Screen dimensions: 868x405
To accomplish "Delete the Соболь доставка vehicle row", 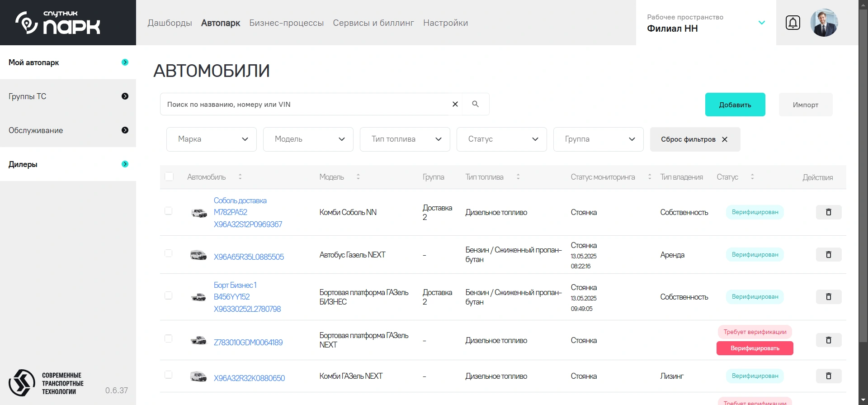I will 828,212.
